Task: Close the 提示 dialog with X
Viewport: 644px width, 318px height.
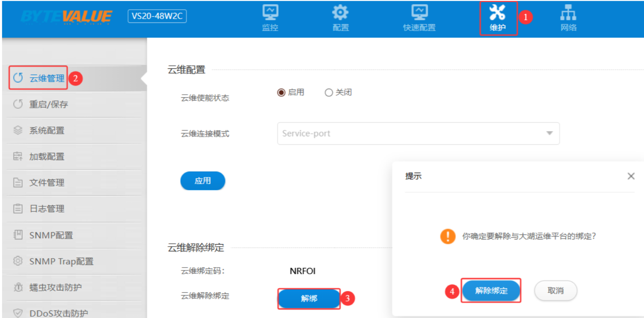Action: pos(631,176)
